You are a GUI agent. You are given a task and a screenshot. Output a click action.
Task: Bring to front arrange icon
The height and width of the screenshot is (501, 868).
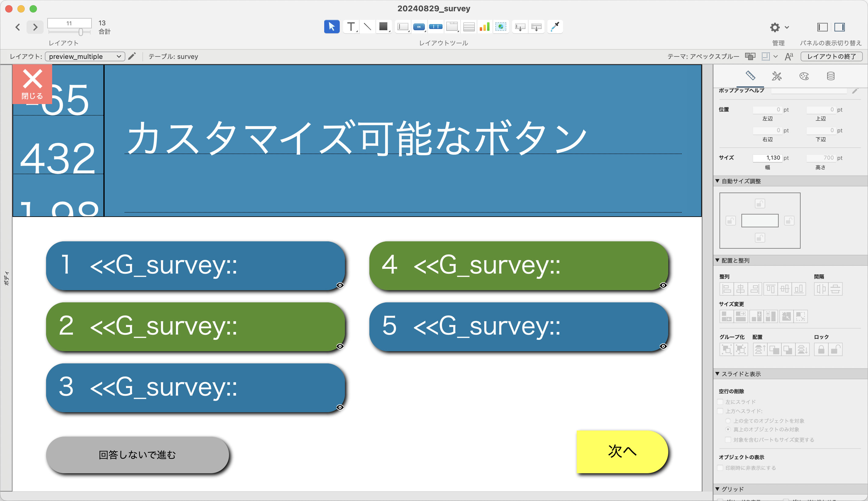[x=760, y=350]
